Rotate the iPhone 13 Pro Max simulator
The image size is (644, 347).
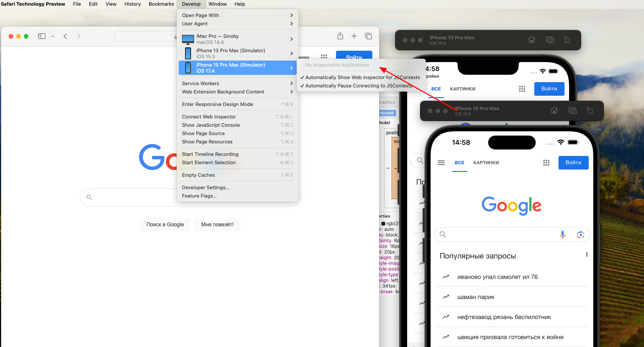click(567, 40)
